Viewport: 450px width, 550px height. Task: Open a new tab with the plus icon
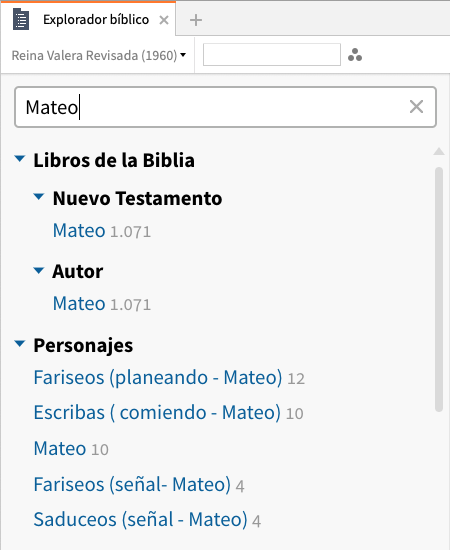coord(196,20)
